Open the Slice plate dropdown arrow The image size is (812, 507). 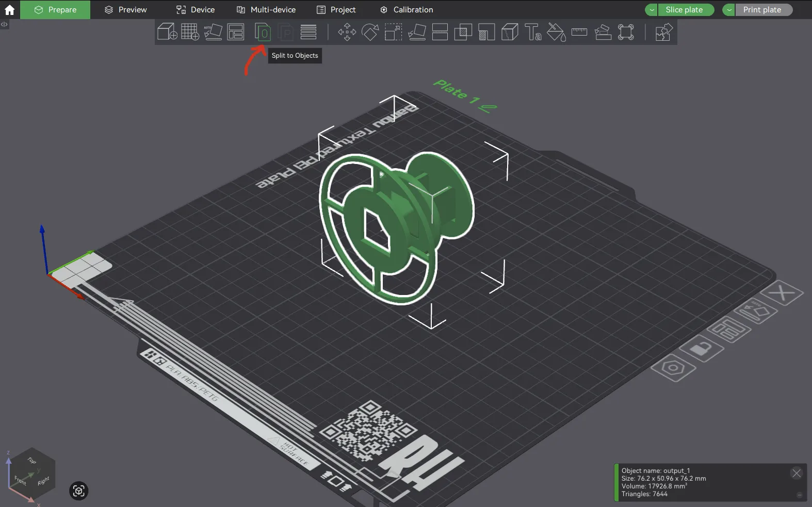652,10
